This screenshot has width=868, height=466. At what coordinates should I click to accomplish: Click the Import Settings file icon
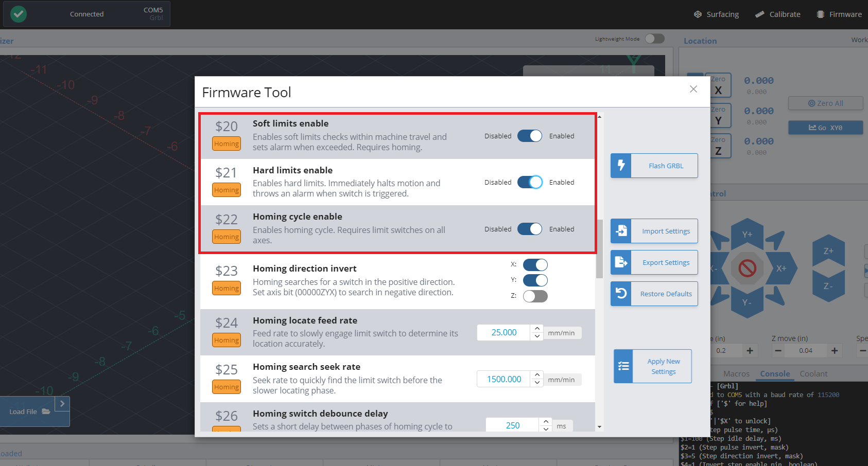coord(621,231)
